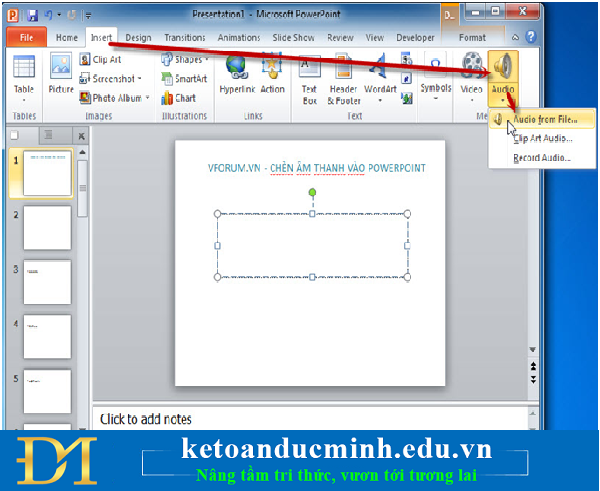Close the slide thumbnail pane
The image size is (600, 491).
(81, 136)
